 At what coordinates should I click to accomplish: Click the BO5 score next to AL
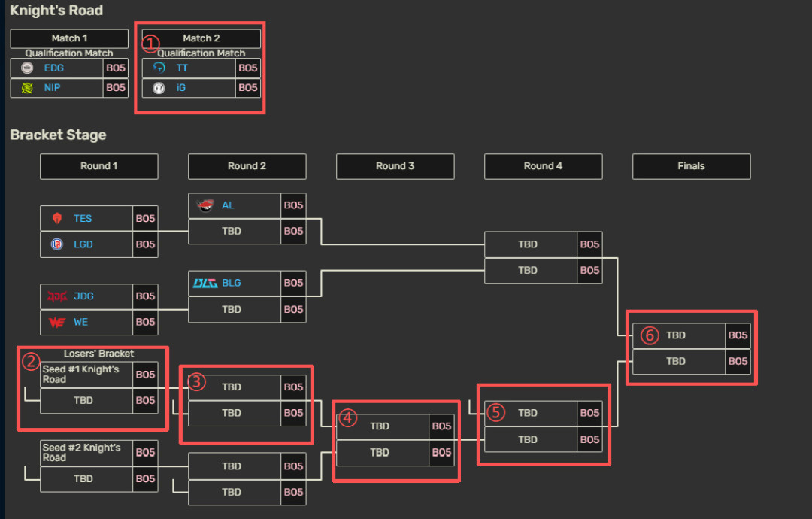click(x=294, y=205)
